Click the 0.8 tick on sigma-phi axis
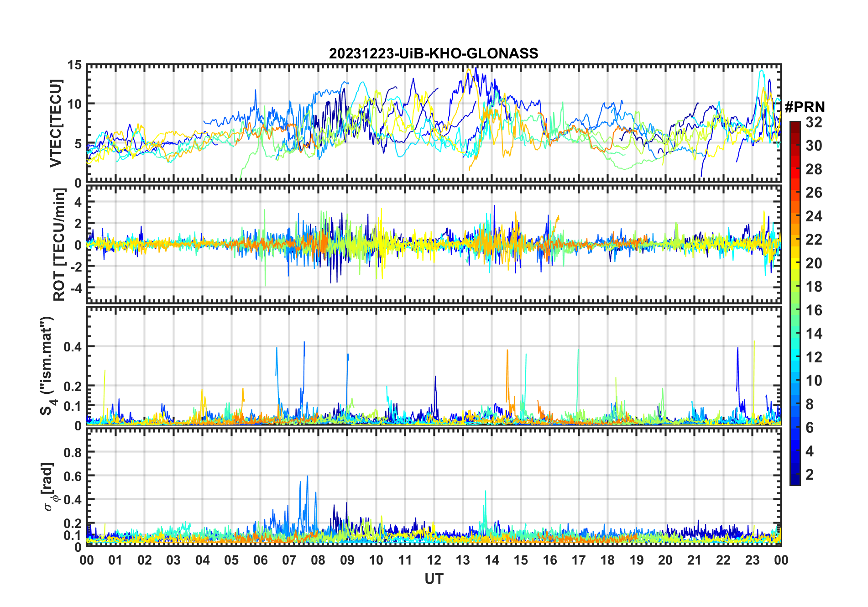Image resolution: width=868 pixels, height=607 pixels. click(73, 452)
